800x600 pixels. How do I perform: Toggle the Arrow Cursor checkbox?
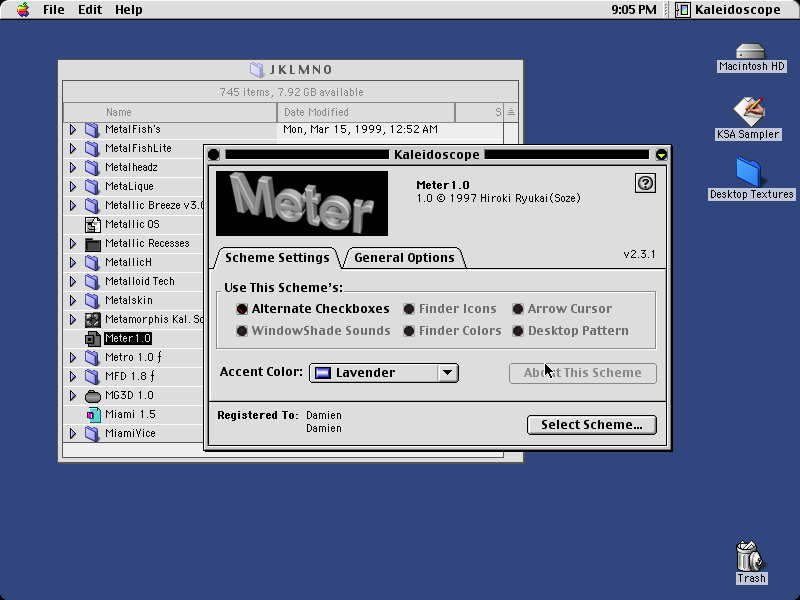tap(518, 309)
